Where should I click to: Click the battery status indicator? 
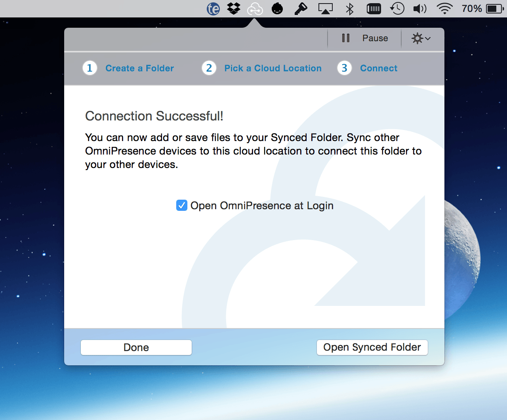tap(495, 8)
